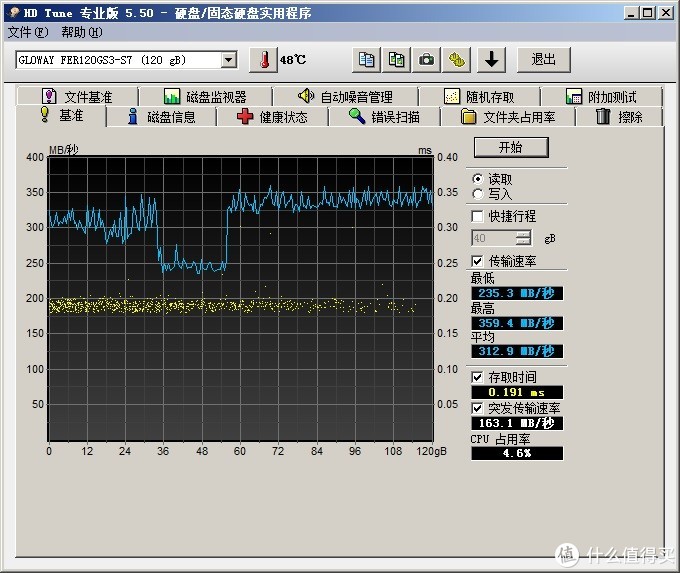Image resolution: width=680 pixels, height=573 pixels.
Task: Click the down-arrow minimize-to-tray icon
Action: click(491, 59)
